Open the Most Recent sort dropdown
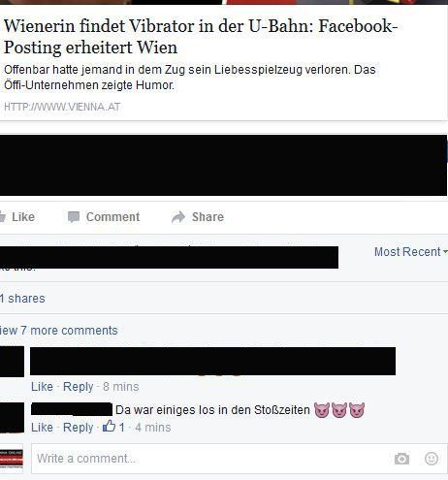The height and width of the screenshot is (480, 448). 410,251
